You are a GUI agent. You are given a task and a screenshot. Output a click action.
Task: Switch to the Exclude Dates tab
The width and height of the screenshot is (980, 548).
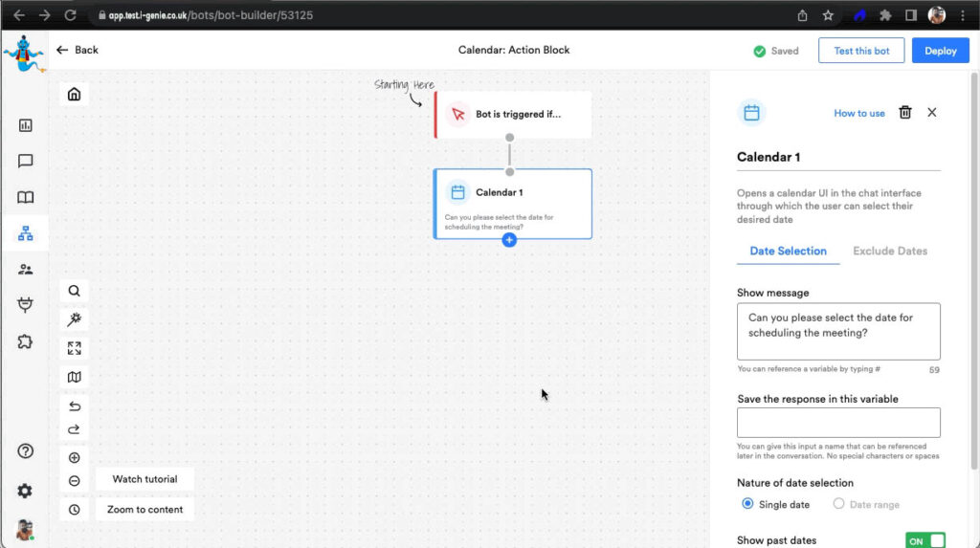[x=889, y=251]
